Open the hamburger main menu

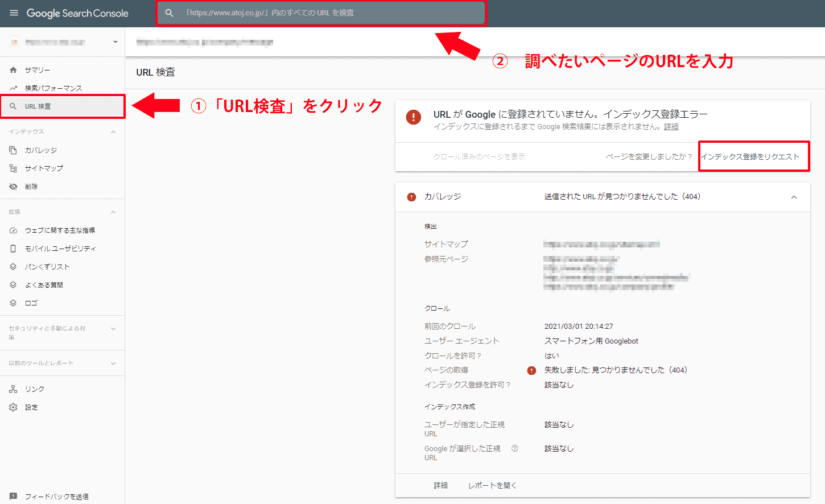(14, 13)
